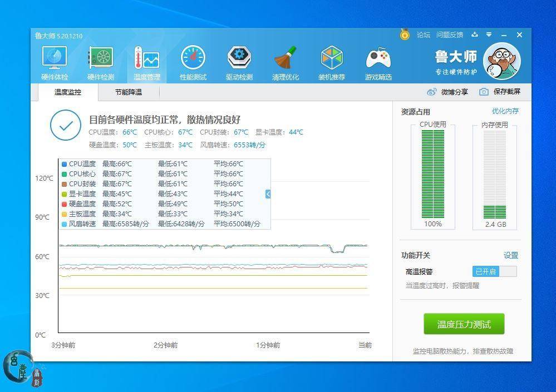Viewport: 556px width, 392px height.
Task: Start the 温度压力测试 stress test
Action: pos(464,324)
